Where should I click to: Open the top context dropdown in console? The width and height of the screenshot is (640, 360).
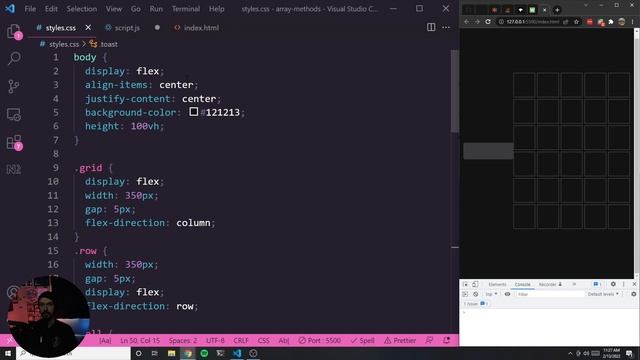(491, 294)
